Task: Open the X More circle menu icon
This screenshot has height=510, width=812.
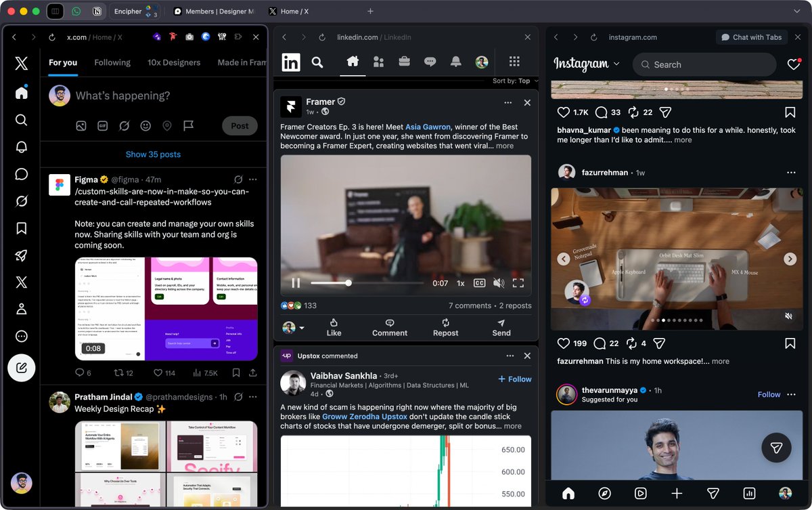Action: pos(21,337)
